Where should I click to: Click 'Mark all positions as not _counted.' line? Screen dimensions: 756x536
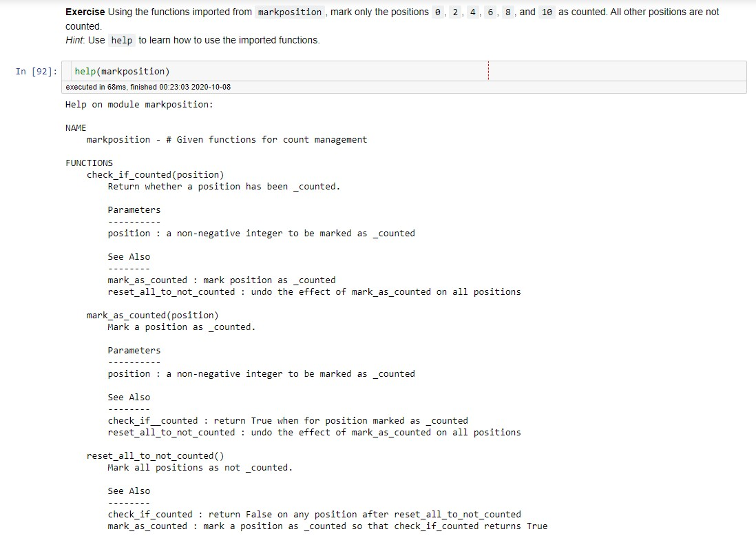pos(200,468)
